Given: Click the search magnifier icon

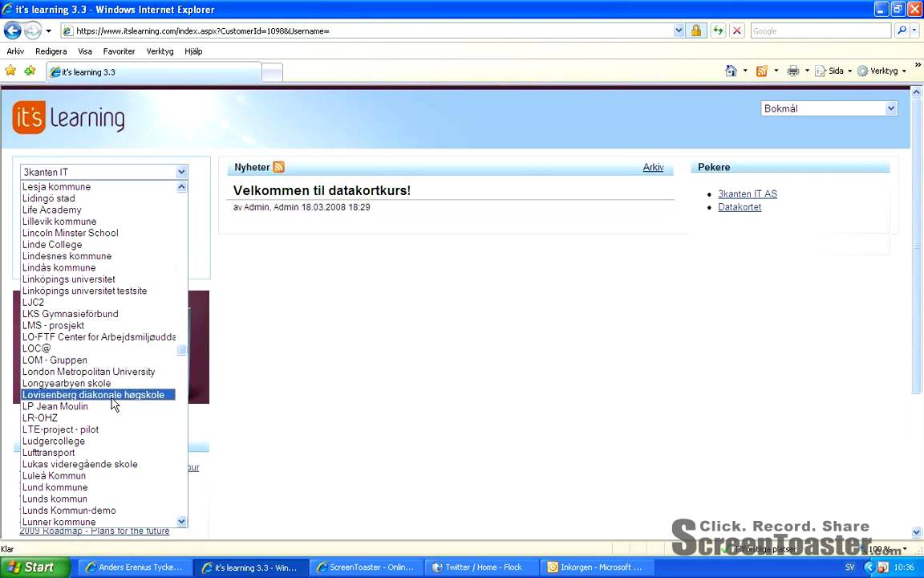Looking at the screenshot, I should (x=902, y=31).
